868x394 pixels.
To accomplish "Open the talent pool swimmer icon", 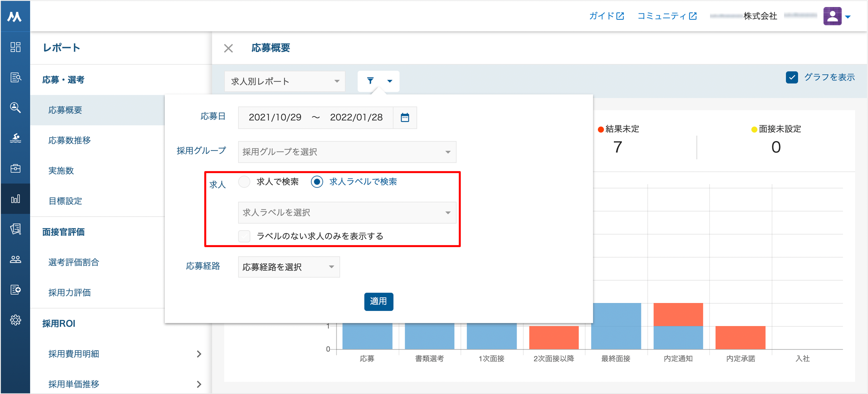I will point(16,138).
